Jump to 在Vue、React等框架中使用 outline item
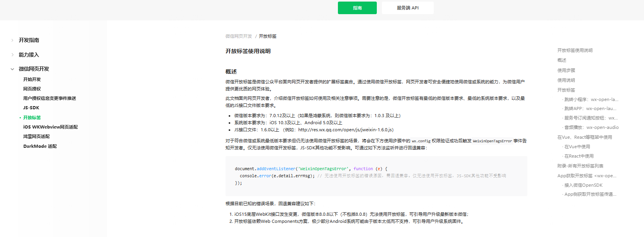Screen dimensions: 644x237 (585, 137)
